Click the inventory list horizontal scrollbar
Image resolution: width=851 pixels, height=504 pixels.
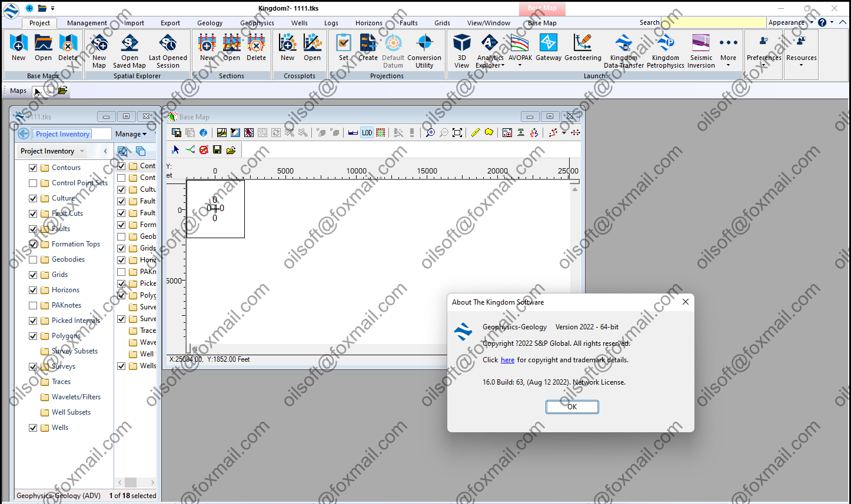136,482
